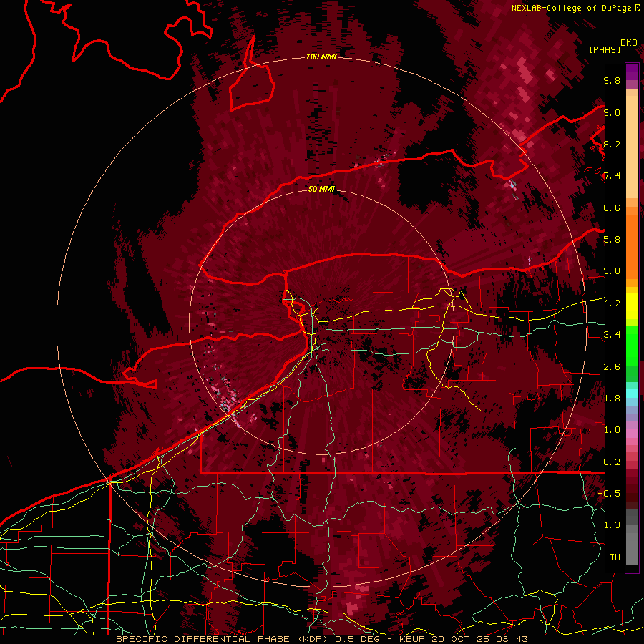Pick the purple top of the color scale

[x=632, y=71]
